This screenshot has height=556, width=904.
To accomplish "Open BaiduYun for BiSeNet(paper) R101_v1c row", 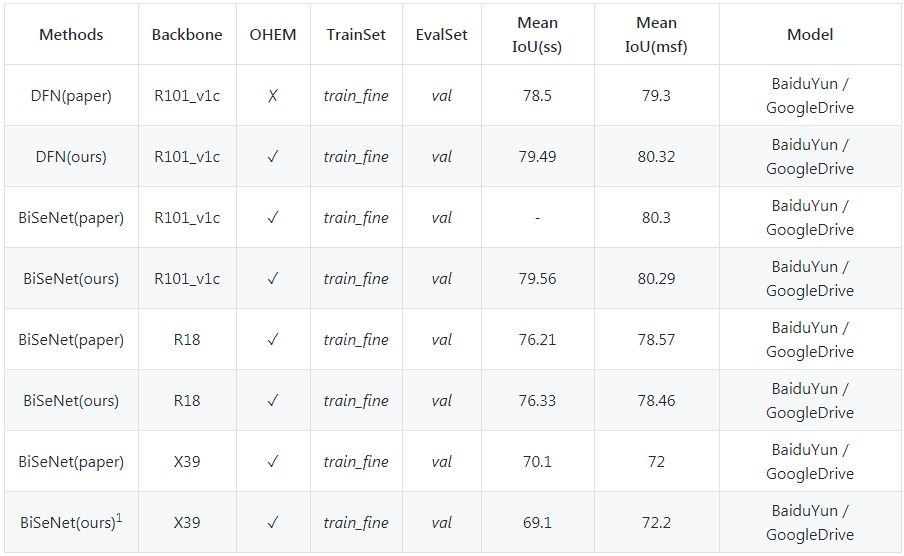I will point(804,206).
